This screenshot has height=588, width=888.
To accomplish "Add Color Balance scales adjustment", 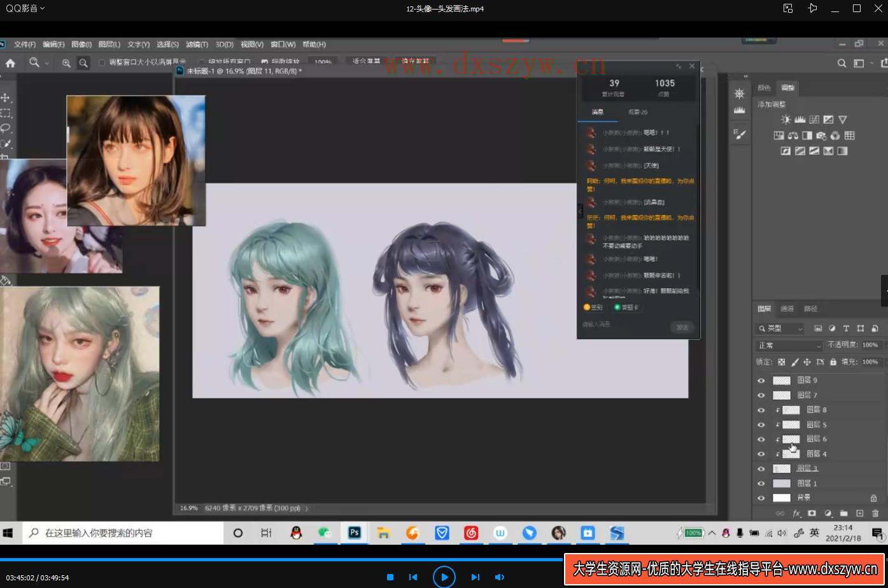I will click(793, 136).
